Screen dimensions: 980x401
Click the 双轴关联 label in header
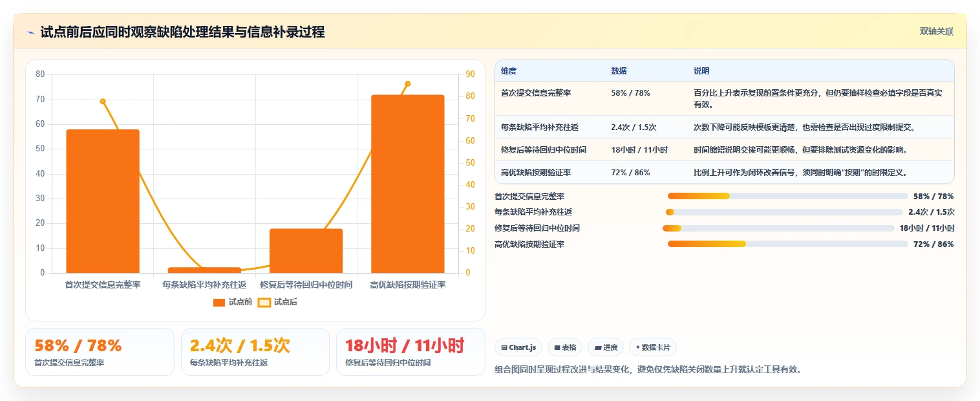click(x=937, y=32)
